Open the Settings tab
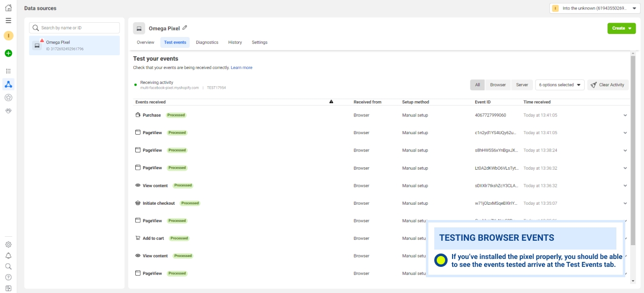644x293 pixels. click(x=260, y=42)
